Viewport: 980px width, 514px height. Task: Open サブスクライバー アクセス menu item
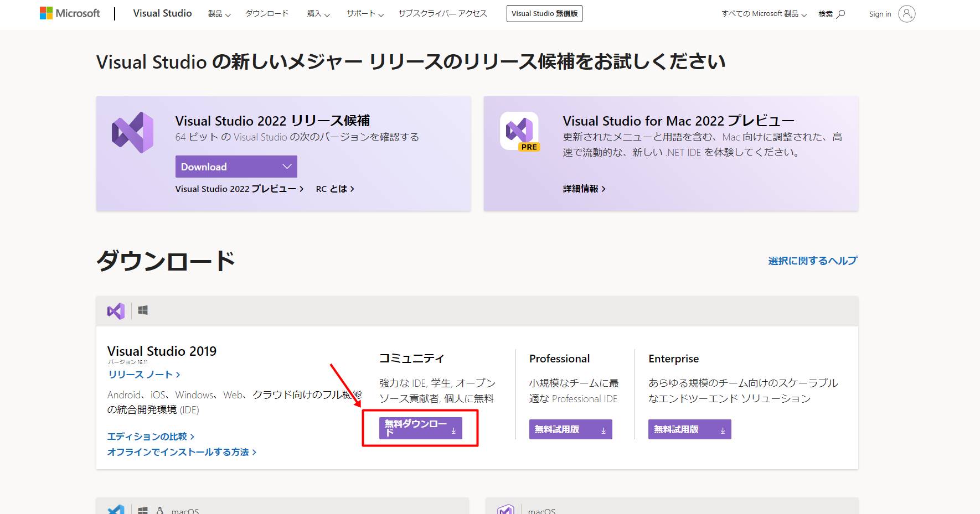(443, 14)
